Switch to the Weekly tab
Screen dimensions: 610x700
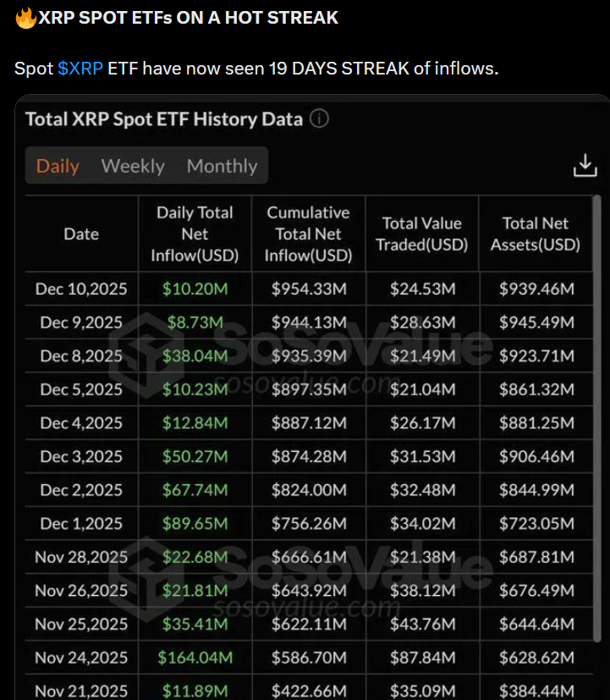coord(133,166)
